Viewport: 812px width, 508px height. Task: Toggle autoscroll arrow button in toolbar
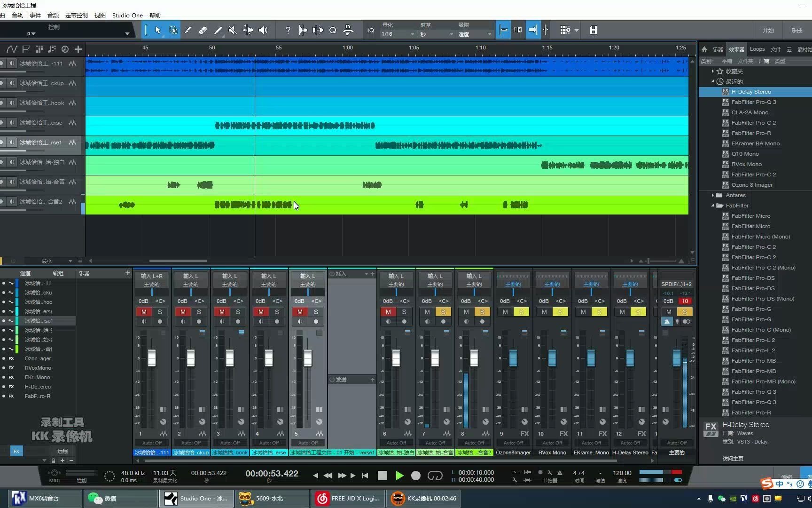click(532, 30)
